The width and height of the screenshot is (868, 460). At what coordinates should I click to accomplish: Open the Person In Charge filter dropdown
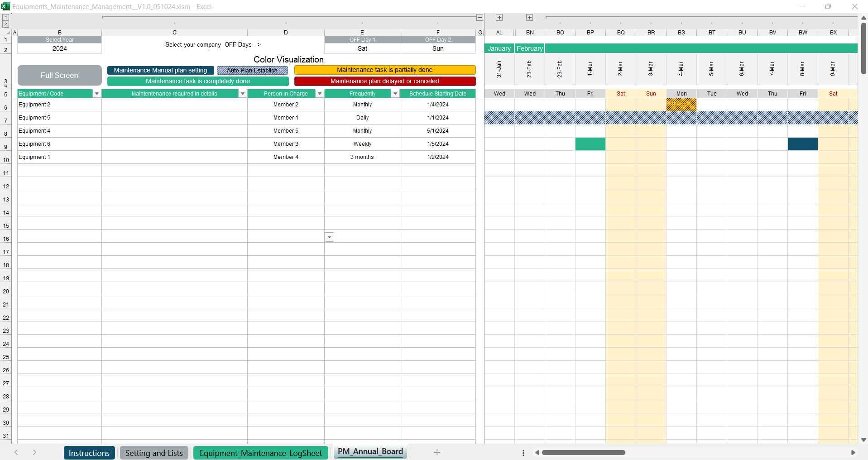pyautogui.click(x=319, y=94)
